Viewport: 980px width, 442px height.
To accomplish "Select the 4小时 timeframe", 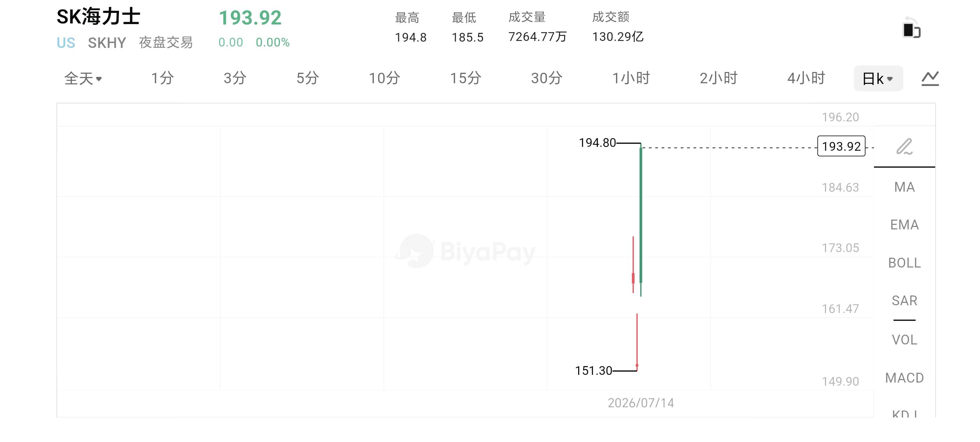I will pos(806,78).
